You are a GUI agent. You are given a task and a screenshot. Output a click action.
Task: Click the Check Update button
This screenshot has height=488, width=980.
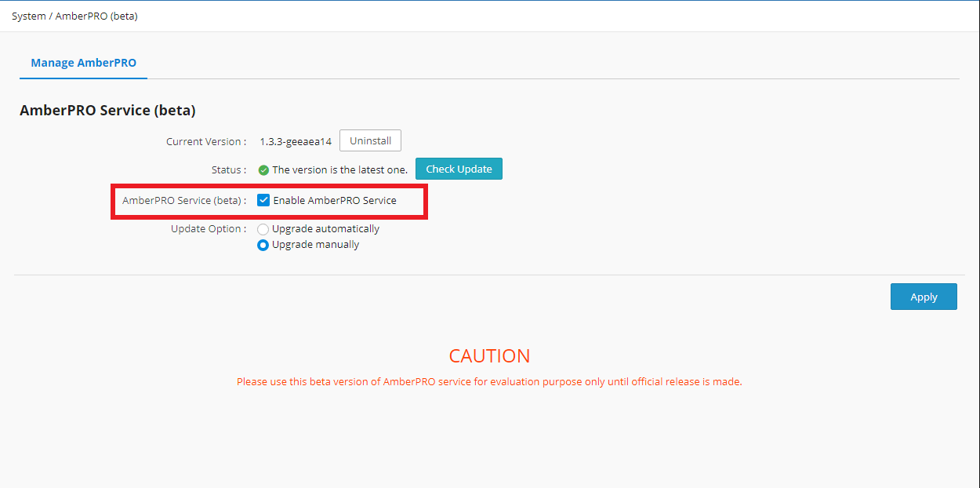[x=459, y=169]
